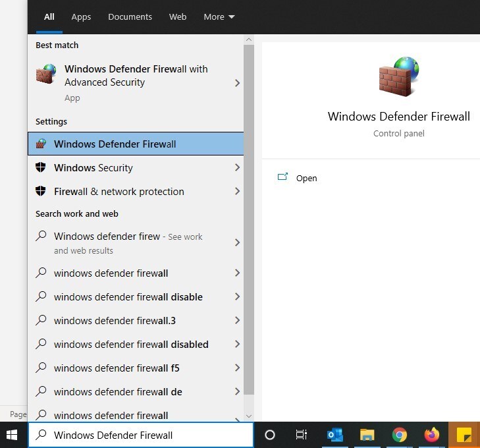Image resolution: width=480 pixels, height=448 pixels.
Task: Open File Explorer from the taskbar
Action: 367,435
